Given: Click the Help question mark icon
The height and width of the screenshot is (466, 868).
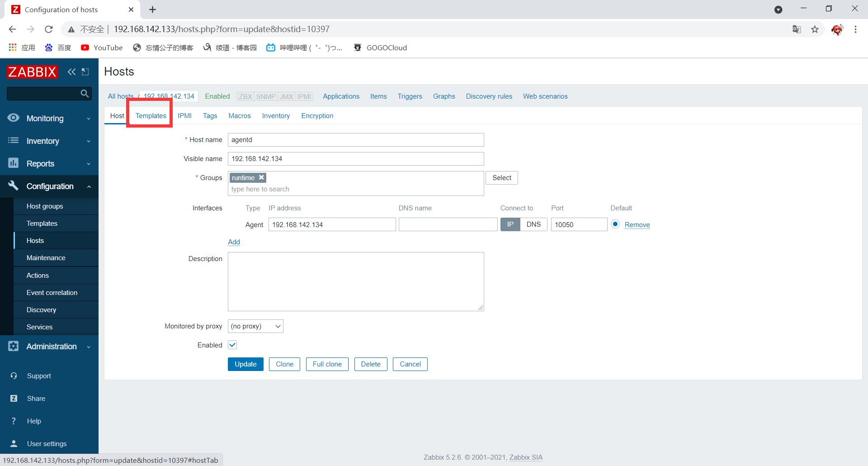Looking at the screenshot, I should click(14, 421).
